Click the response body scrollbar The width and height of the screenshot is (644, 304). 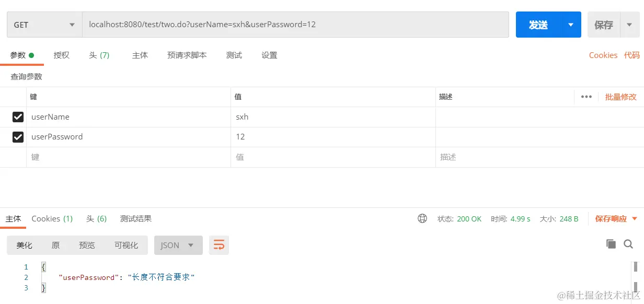coord(636,277)
